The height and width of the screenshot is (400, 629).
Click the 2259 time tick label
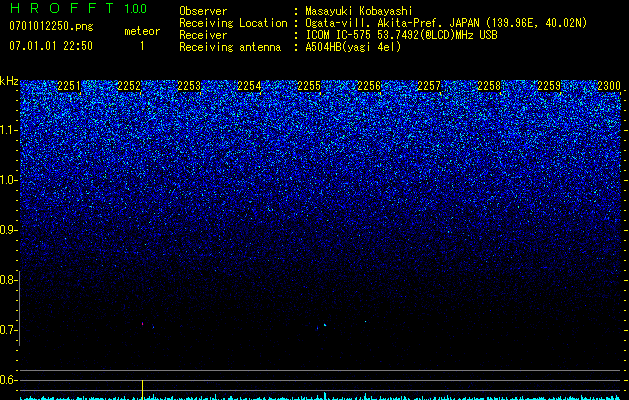coord(549,86)
